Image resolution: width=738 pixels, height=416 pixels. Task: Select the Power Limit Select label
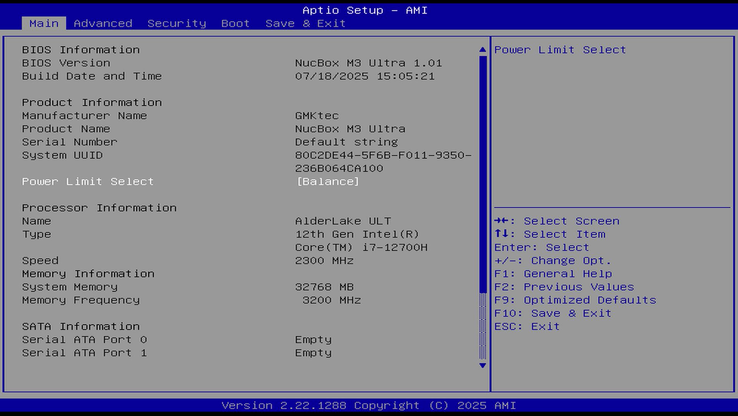pyautogui.click(x=88, y=181)
